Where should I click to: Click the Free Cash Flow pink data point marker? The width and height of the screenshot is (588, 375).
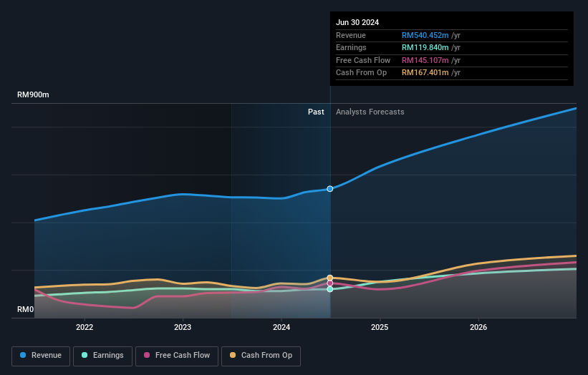[x=330, y=283]
